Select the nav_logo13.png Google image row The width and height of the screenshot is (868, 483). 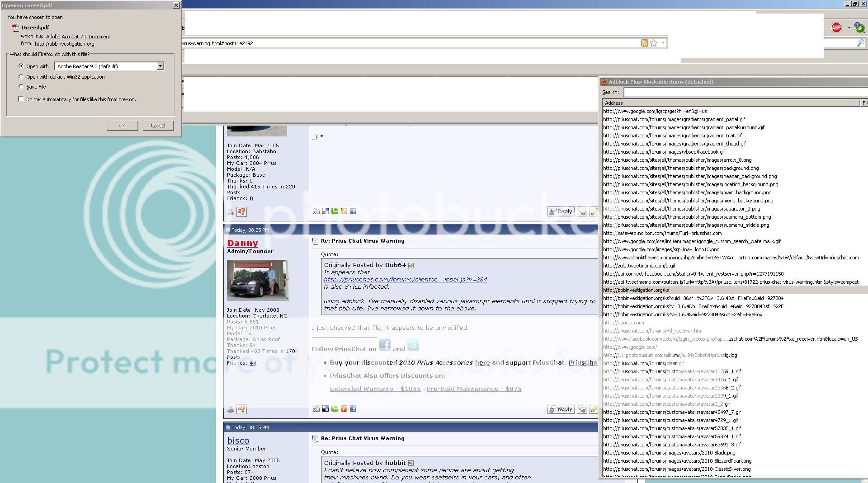735,249
